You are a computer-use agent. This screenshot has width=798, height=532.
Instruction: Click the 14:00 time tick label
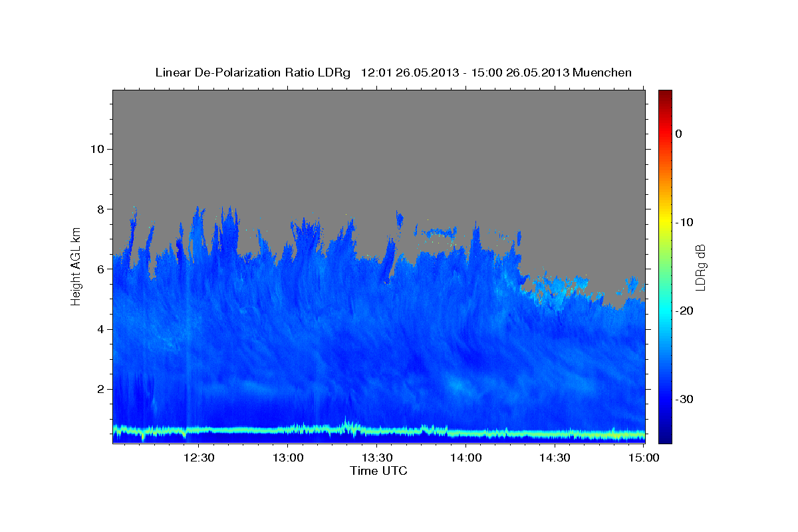tap(465, 458)
